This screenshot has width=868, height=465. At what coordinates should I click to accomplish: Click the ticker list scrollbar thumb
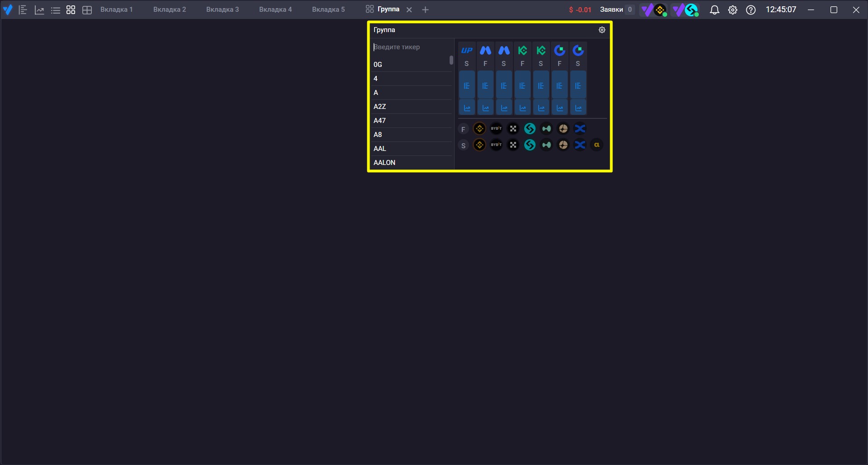click(x=451, y=60)
